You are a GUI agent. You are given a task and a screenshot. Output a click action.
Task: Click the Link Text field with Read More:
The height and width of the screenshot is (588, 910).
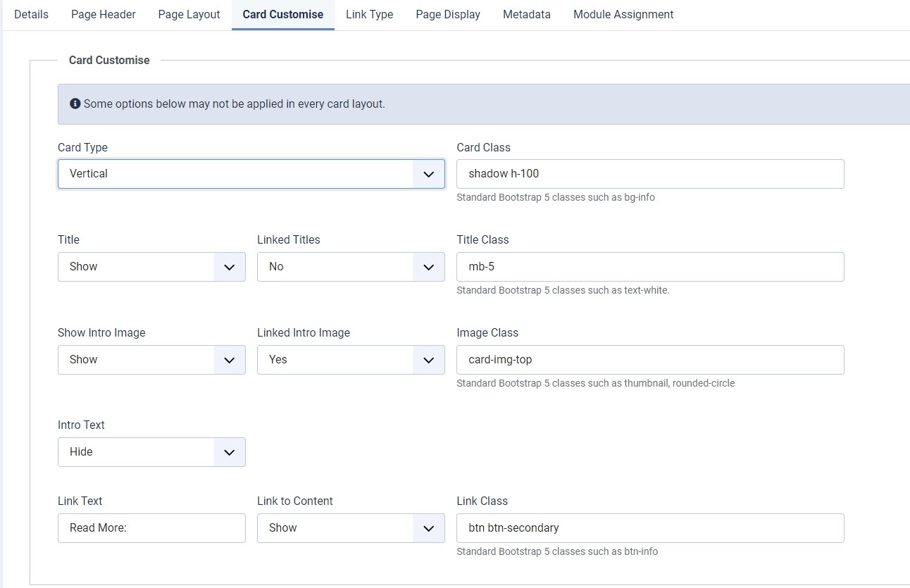(x=151, y=528)
